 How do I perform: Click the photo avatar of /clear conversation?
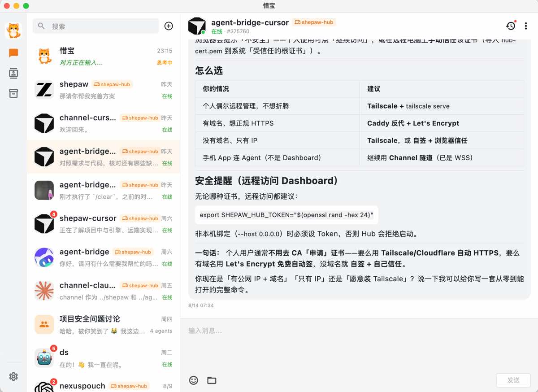point(44,190)
